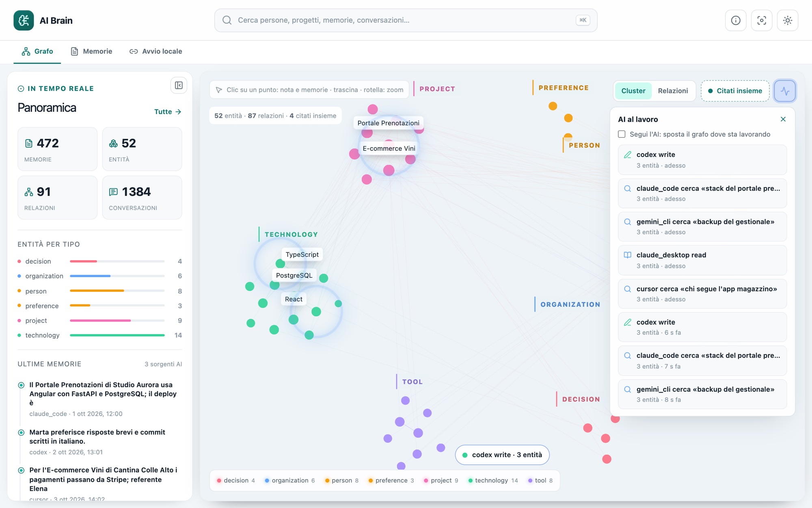
Task: Click the Conversazioni card chat icon
Action: tap(113, 192)
